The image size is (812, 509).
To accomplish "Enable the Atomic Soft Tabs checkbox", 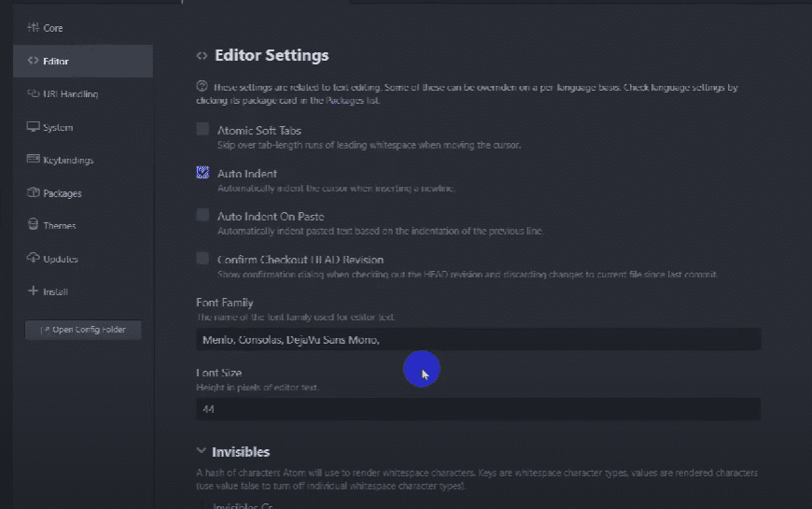I will tap(203, 130).
